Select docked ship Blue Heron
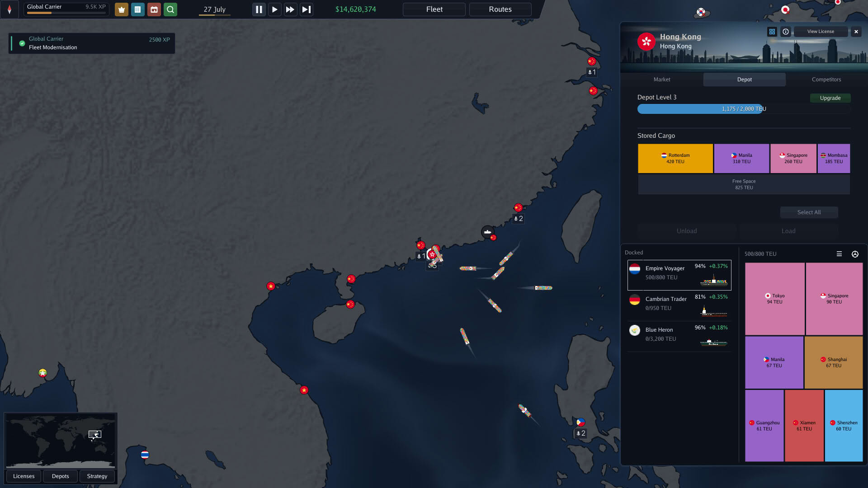This screenshot has height=488, width=868. [x=679, y=336]
